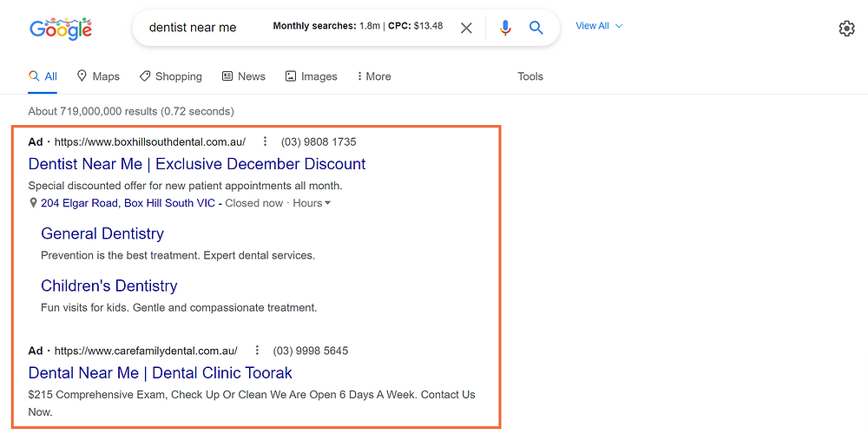Switch to the News tab
Screen dimensions: 868x440
(244, 76)
